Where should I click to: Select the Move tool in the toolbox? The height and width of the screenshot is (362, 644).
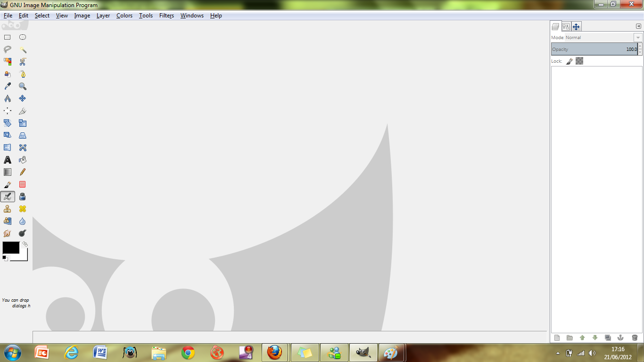point(23,99)
